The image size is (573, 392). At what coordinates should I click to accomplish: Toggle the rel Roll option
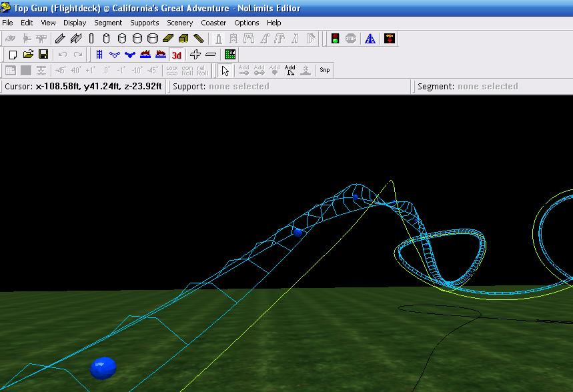[x=202, y=70]
